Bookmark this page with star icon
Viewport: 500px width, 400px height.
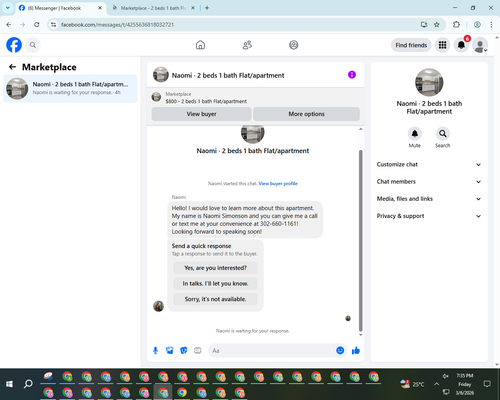pyautogui.click(x=437, y=25)
